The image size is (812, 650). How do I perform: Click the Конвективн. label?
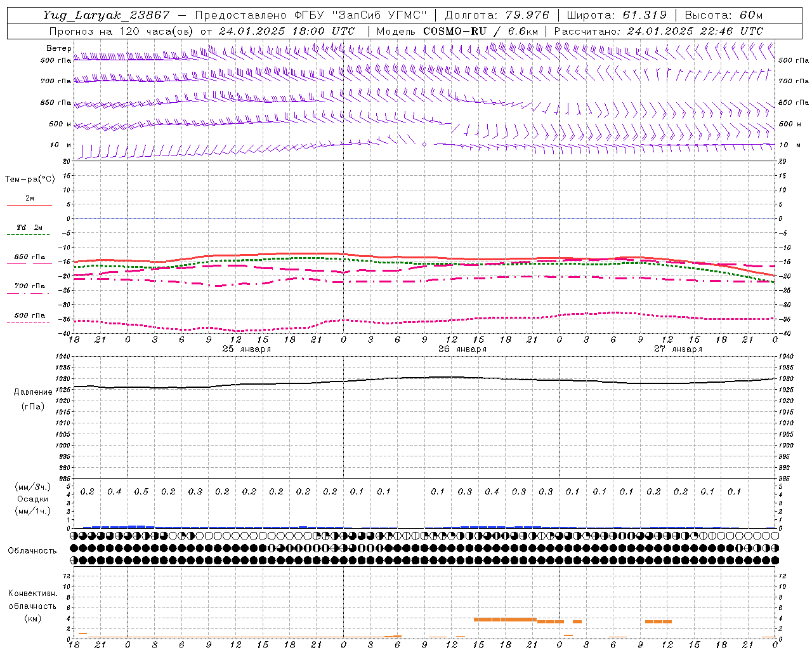[32, 594]
